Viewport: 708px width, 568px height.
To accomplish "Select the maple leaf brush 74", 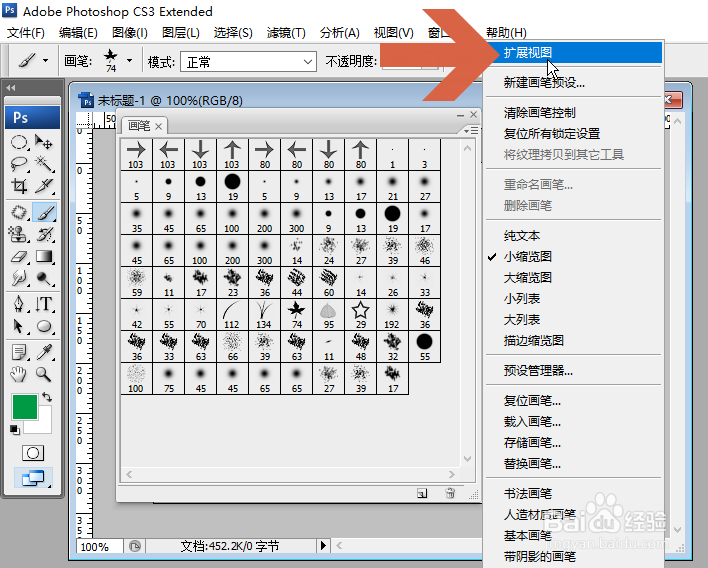I will [296, 315].
